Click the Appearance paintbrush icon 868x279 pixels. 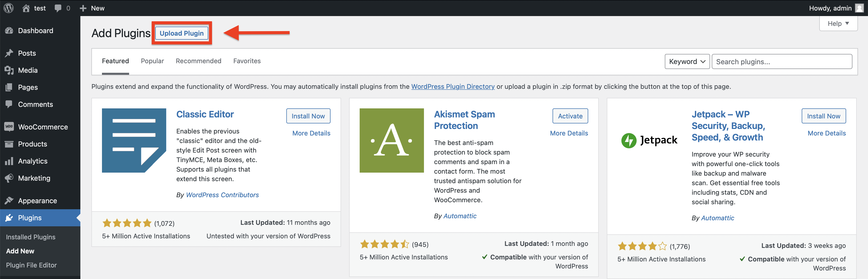[x=9, y=200]
